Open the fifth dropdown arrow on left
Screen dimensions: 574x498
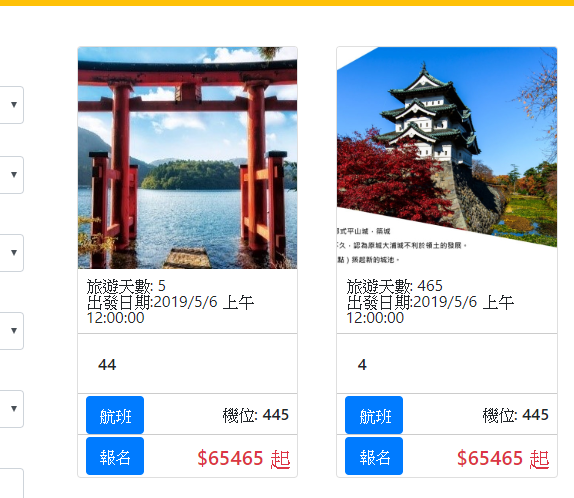coord(12,409)
